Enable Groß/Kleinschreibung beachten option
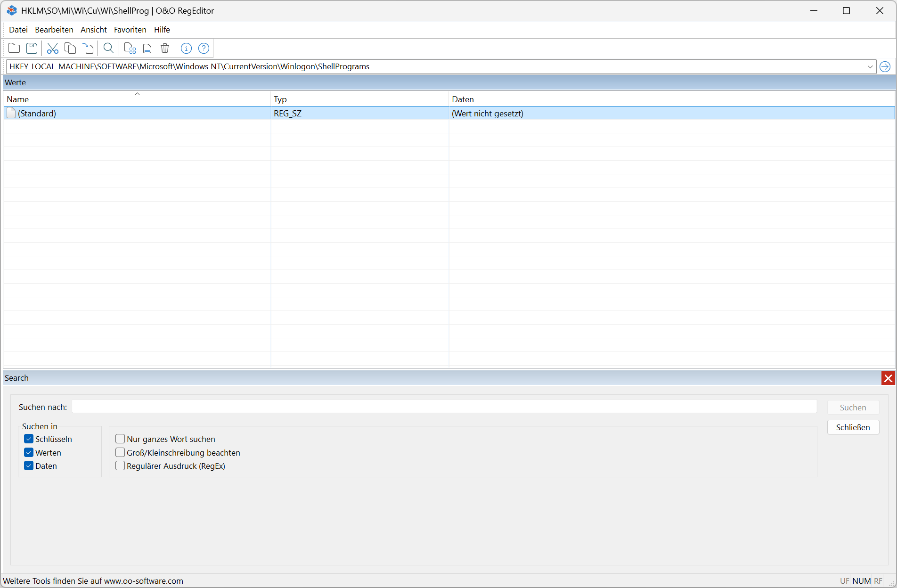897x588 pixels. (x=120, y=453)
